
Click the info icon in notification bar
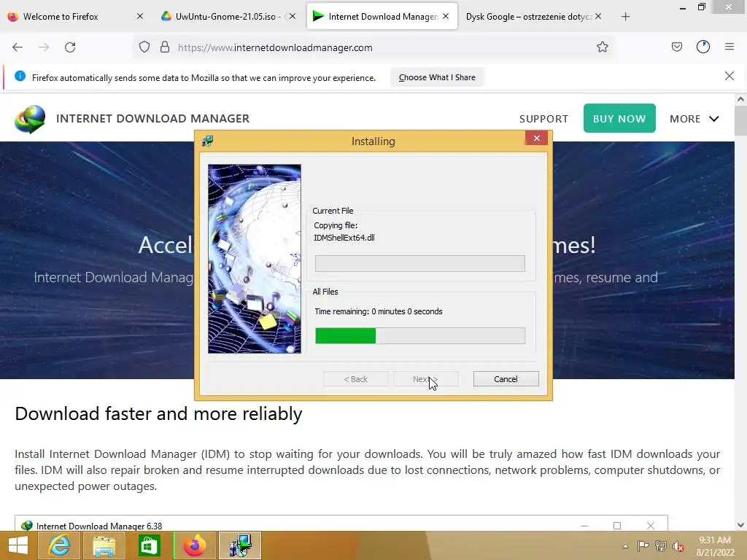20,76
